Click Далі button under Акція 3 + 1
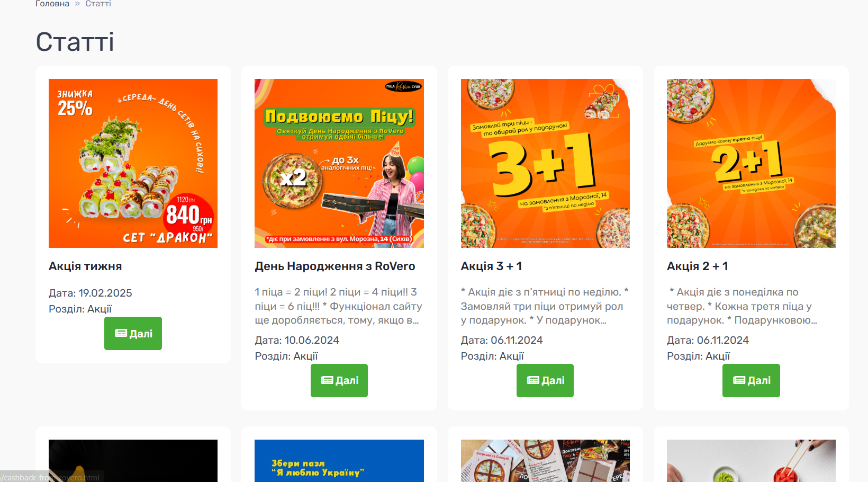The width and height of the screenshot is (868, 482). point(545,380)
